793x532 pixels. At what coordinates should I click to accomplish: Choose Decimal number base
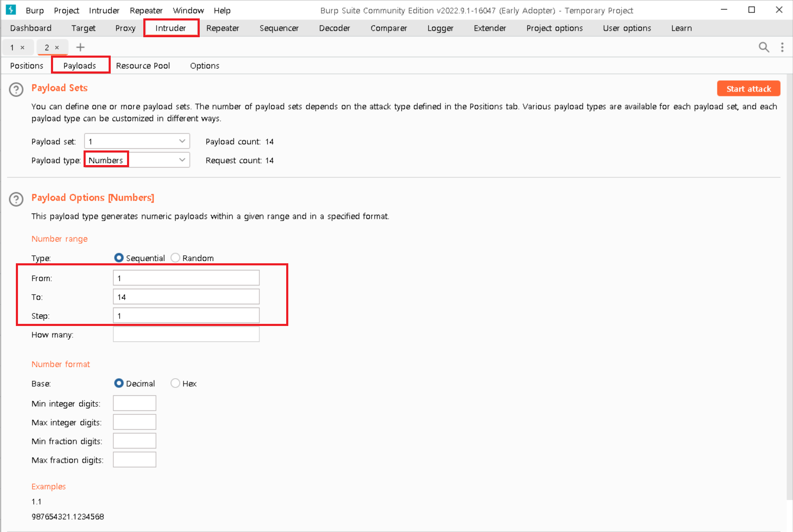[119, 383]
